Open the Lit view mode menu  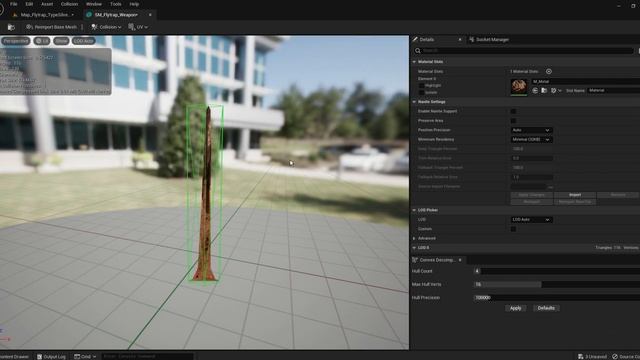pos(42,41)
